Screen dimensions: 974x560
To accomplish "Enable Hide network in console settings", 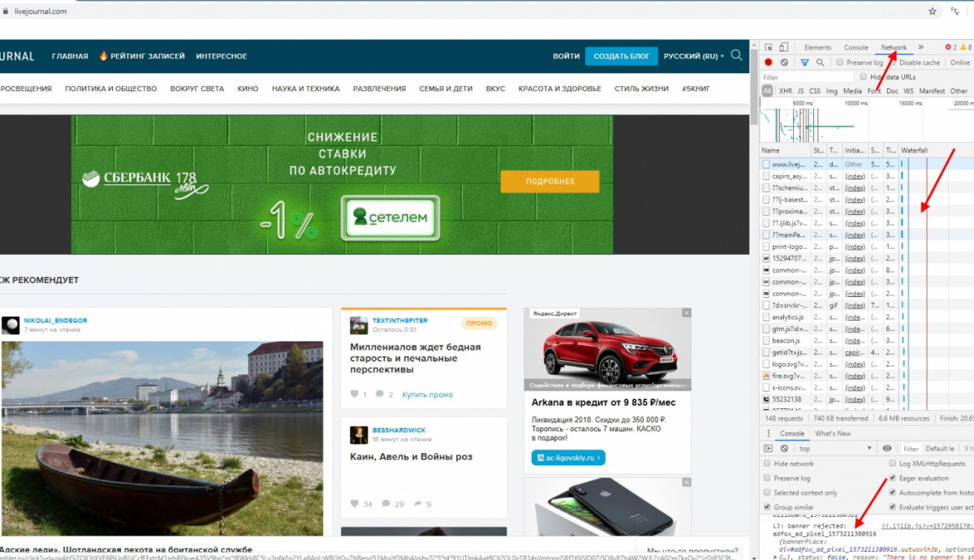I will [x=767, y=463].
